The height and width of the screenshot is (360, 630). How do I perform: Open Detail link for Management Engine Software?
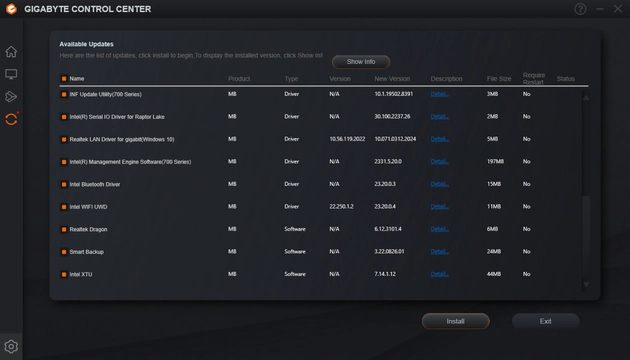pos(440,162)
